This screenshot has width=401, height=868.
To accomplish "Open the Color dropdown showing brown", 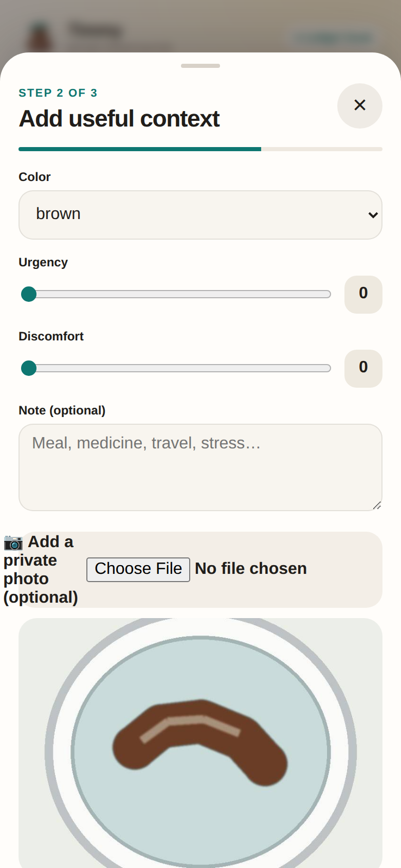I will point(200,215).
